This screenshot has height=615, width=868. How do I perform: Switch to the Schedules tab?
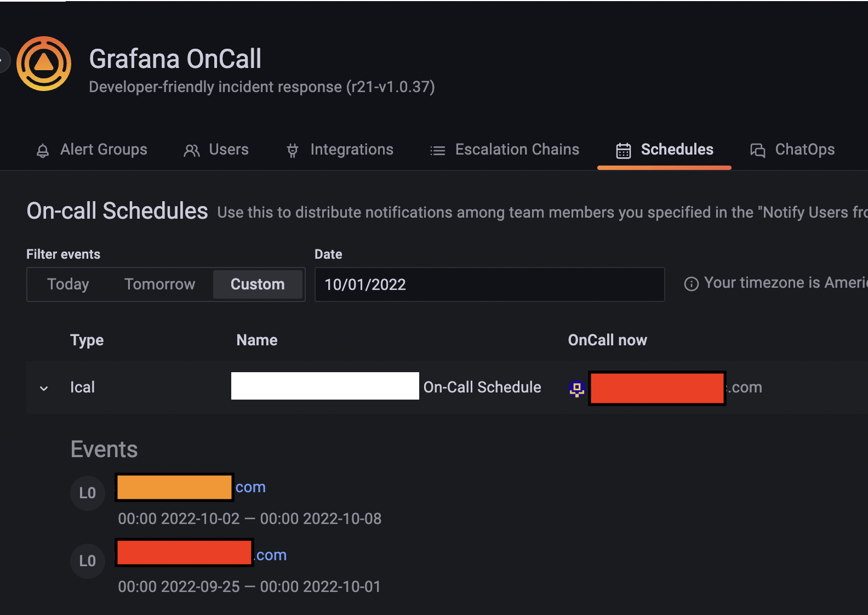coord(677,149)
